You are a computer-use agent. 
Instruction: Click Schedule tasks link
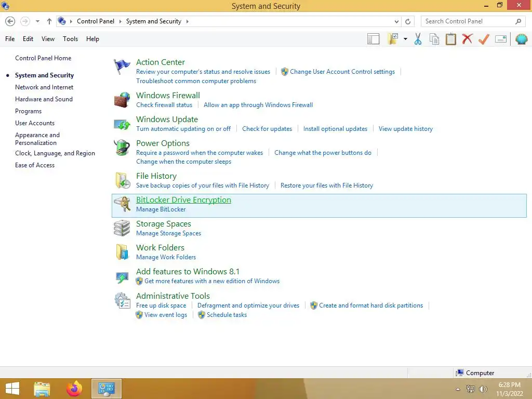click(x=227, y=315)
